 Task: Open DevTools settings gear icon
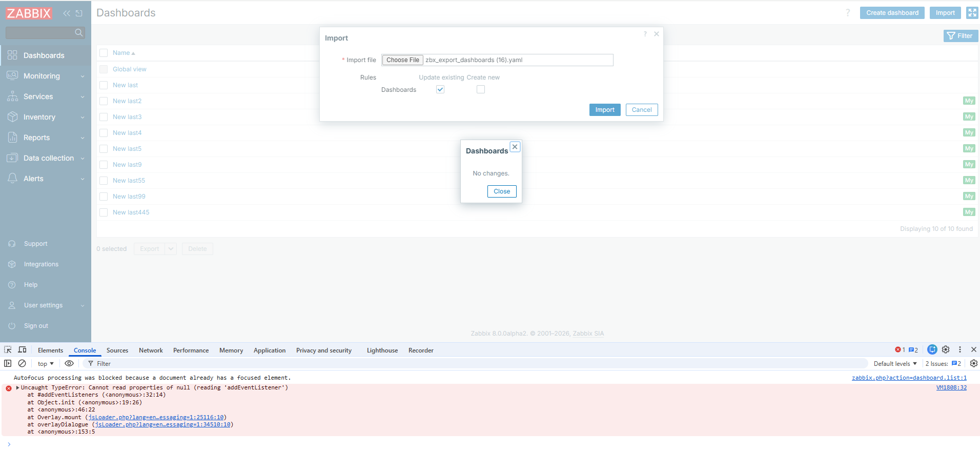click(946, 349)
